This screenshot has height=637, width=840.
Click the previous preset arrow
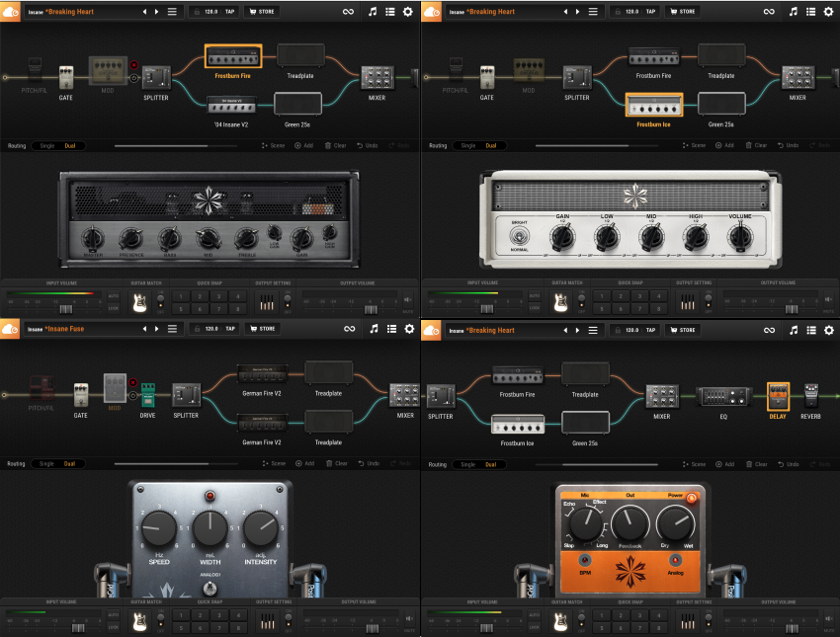pos(145,11)
